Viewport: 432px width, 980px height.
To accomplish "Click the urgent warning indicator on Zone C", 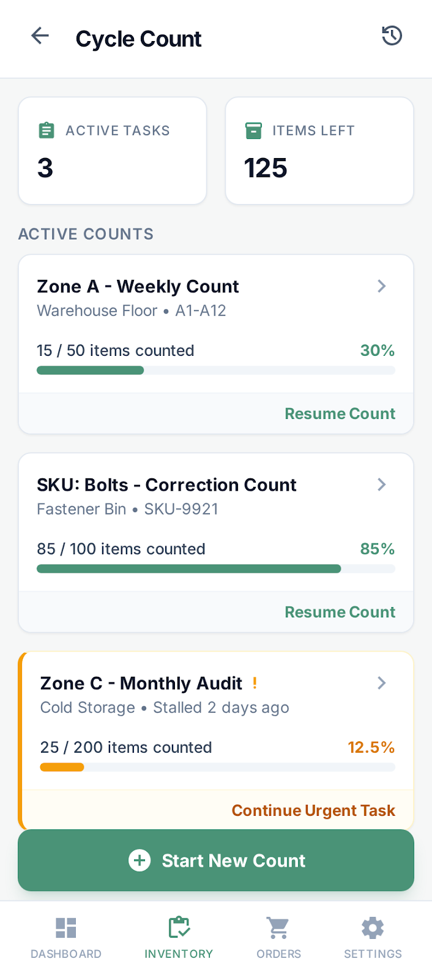I will point(255,684).
